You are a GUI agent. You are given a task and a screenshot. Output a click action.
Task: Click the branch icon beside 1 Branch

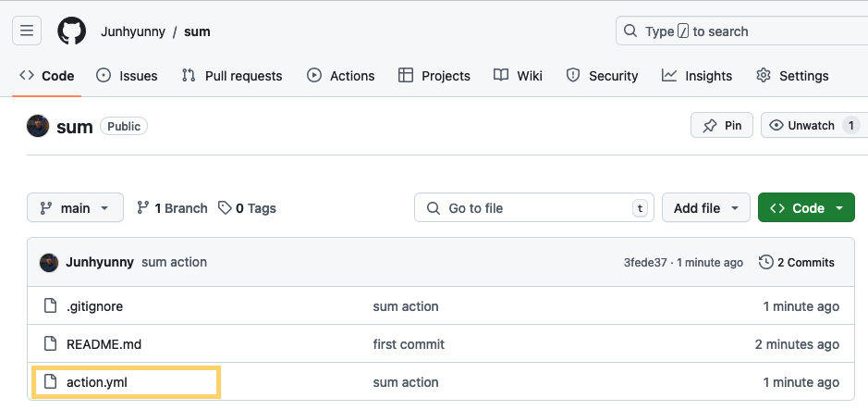click(x=143, y=208)
